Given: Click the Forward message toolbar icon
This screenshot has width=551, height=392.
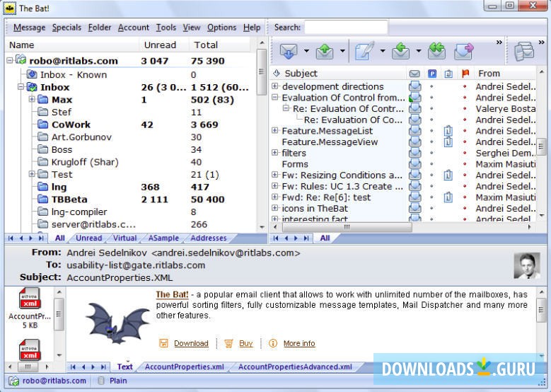Looking at the screenshot, I should [x=463, y=51].
